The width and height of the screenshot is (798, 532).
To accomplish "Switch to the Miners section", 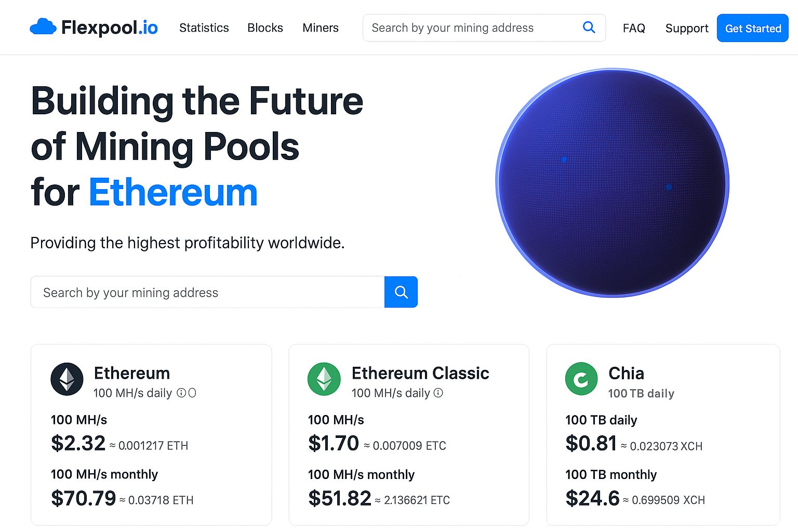I will 320,28.
